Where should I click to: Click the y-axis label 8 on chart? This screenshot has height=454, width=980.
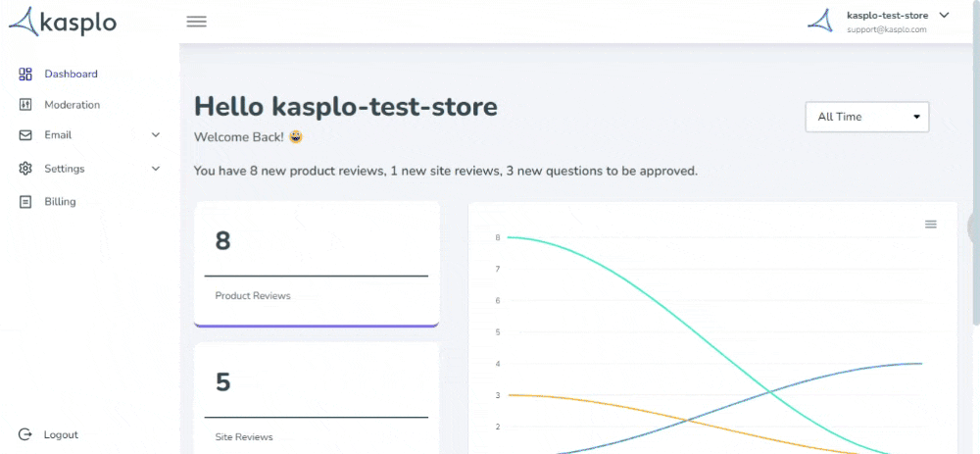pyautogui.click(x=498, y=237)
